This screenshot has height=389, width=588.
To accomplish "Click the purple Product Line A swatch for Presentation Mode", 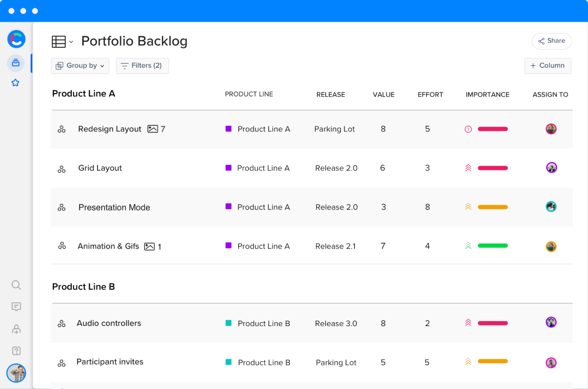I will coord(228,207).
